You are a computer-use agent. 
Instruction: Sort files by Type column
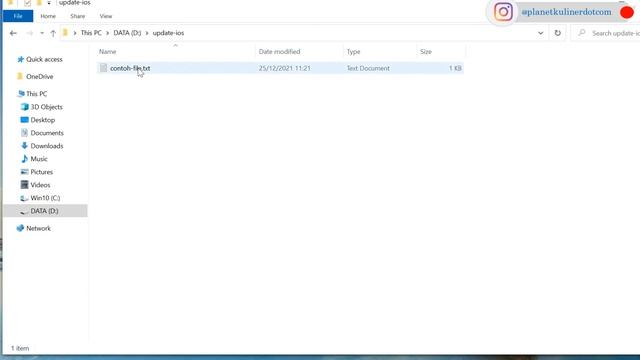(353, 51)
